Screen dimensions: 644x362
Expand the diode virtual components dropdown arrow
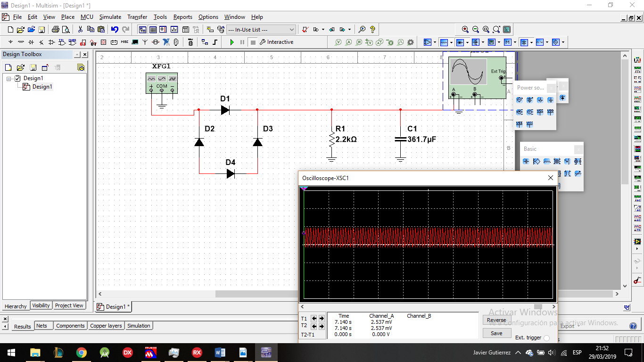467,42
